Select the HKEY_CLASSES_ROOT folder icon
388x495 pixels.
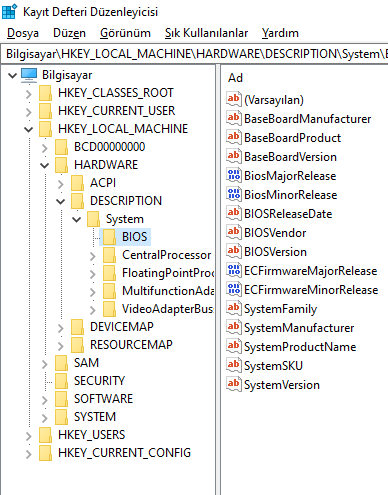coord(45,93)
